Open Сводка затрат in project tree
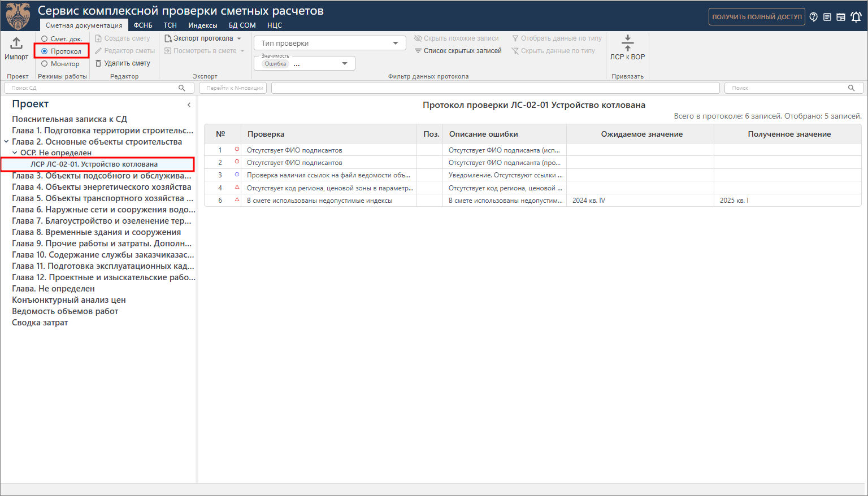This screenshot has width=868, height=496. pyautogui.click(x=40, y=323)
